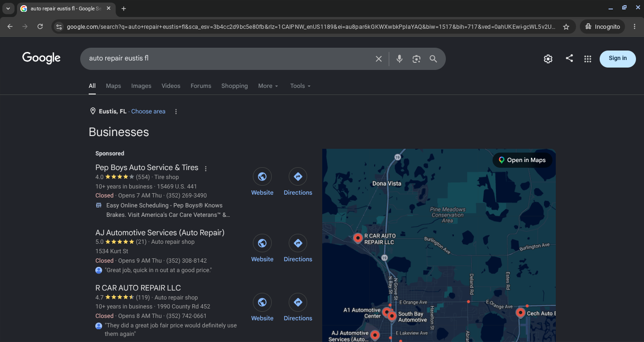
Task: Reload the page
Action: coord(40,27)
